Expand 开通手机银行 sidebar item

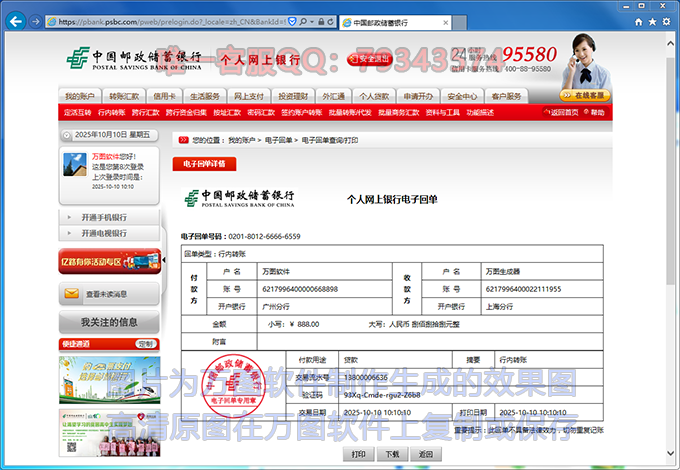[104, 217]
